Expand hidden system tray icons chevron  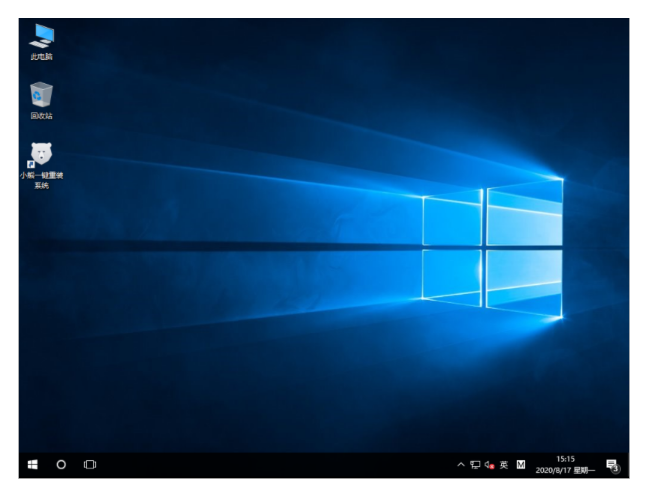click(x=461, y=465)
